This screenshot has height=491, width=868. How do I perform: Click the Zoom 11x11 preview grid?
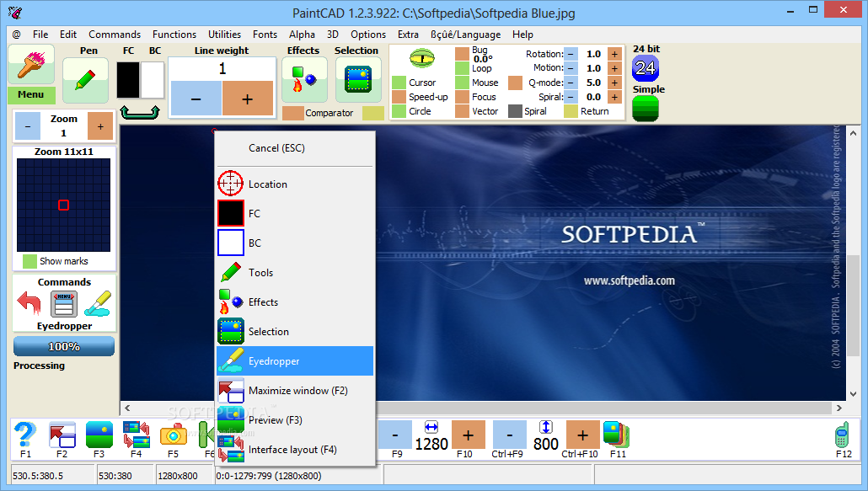coord(64,205)
